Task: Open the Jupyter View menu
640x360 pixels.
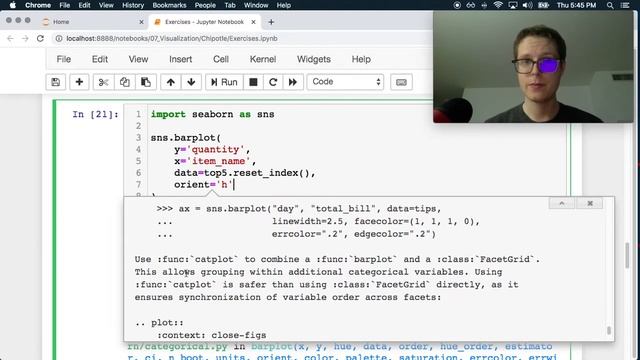Action: tap(138, 59)
